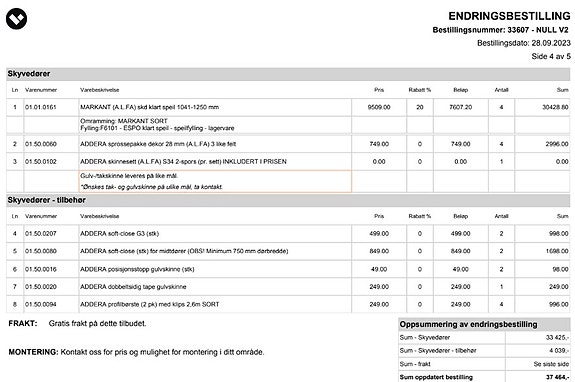Click the Skyvedører section header
Screen dimensions: 575x382
click(288, 74)
